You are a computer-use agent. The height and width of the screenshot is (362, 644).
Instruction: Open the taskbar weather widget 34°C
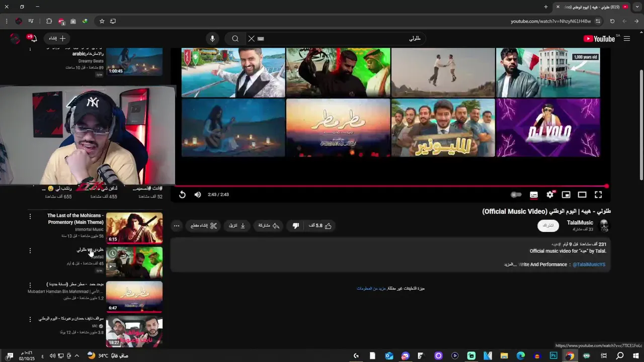coord(108,356)
